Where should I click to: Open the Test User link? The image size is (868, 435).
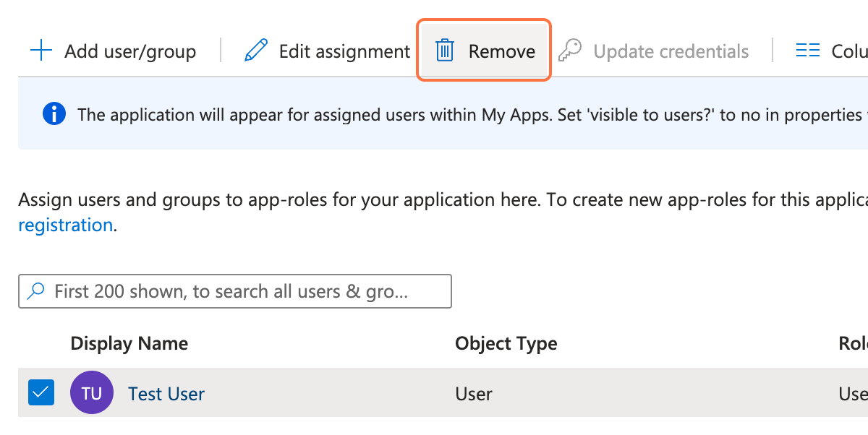tap(166, 394)
